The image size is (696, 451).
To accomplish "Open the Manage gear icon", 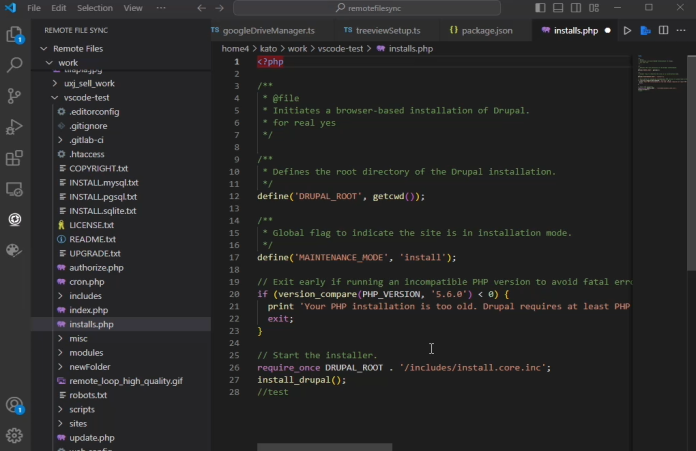I will pos(14,436).
